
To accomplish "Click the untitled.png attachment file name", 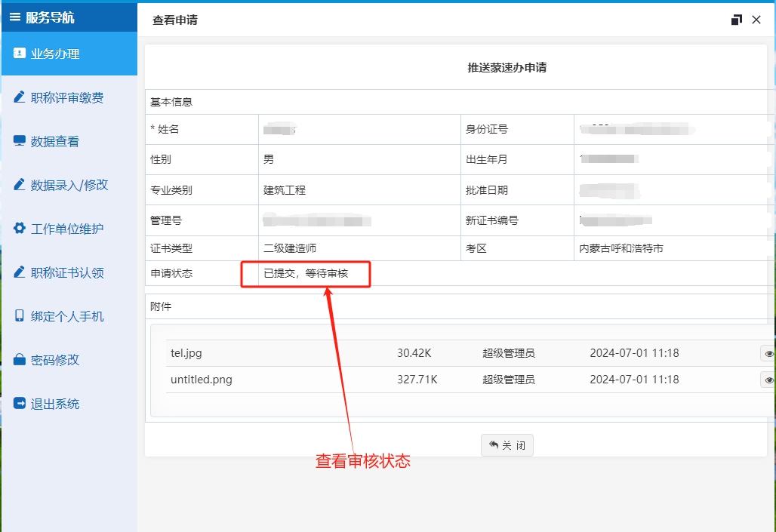I will [x=201, y=380].
